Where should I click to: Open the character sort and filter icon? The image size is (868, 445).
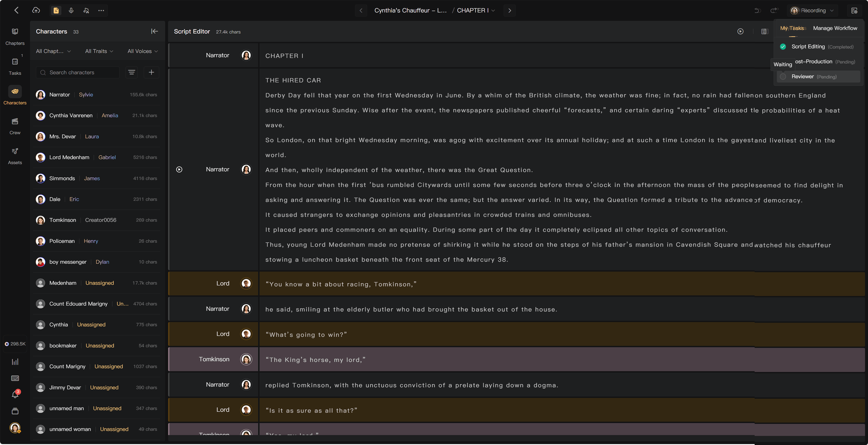[x=132, y=73]
